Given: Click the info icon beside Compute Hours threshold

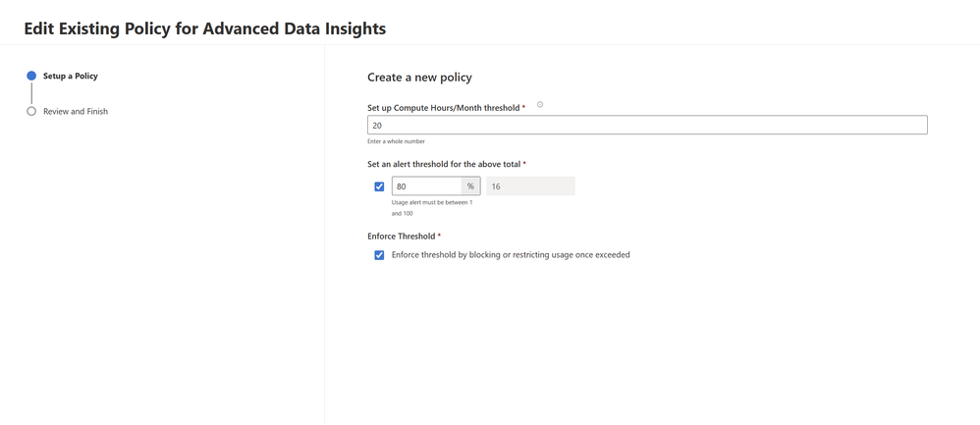Looking at the screenshot, I should click(x=540, y=105).
